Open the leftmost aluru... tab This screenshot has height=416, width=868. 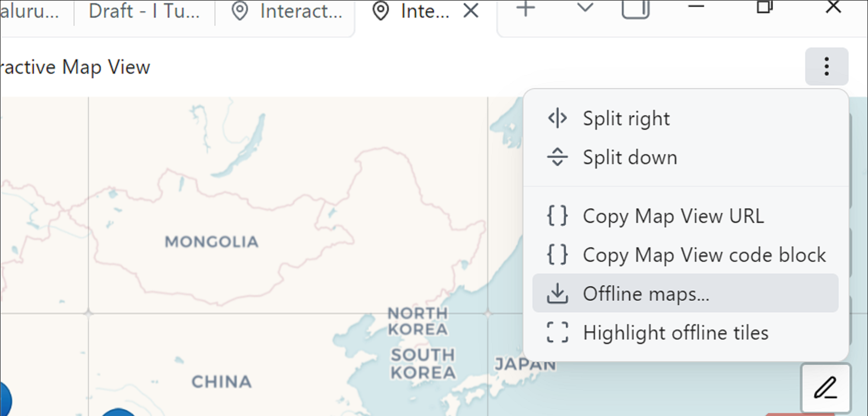(x=29, y=11)
